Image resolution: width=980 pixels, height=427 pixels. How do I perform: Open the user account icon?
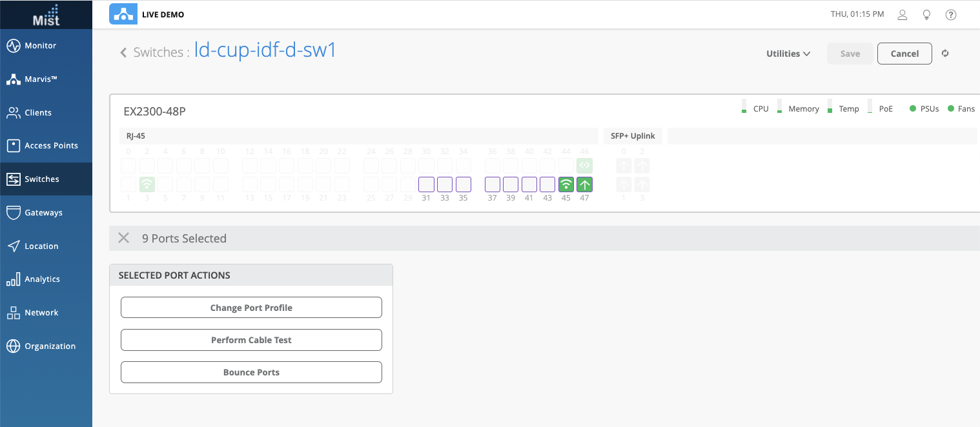[x=903, y=15]
